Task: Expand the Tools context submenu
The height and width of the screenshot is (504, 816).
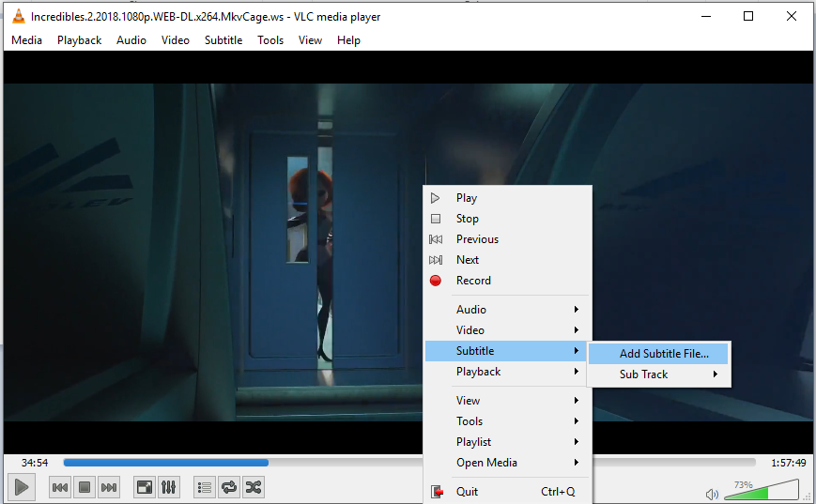Action: coord(507,421)
